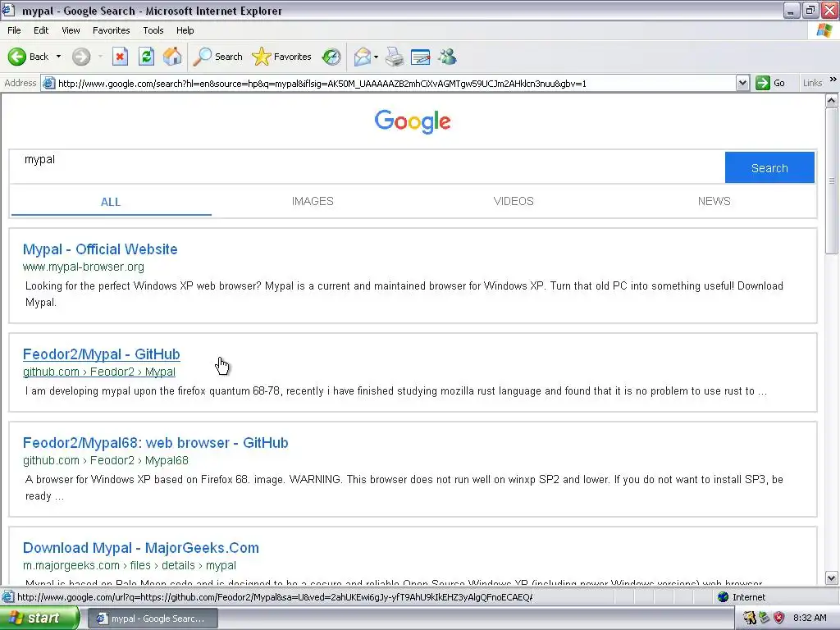This screenshot has width=840, height=630.
Task: Click the green Go button
Action: tap(771, 83)
